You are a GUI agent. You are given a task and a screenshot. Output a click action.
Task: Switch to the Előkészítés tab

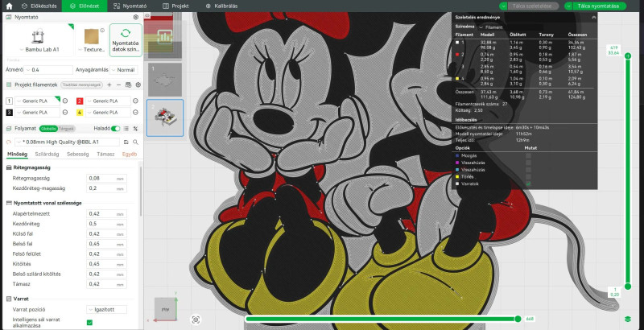coord(39,6)
